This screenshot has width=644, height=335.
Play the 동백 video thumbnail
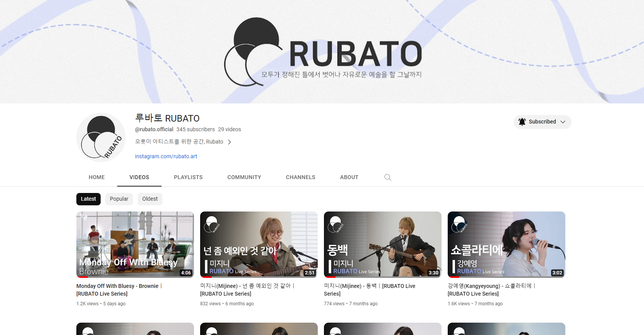[383, 244]
